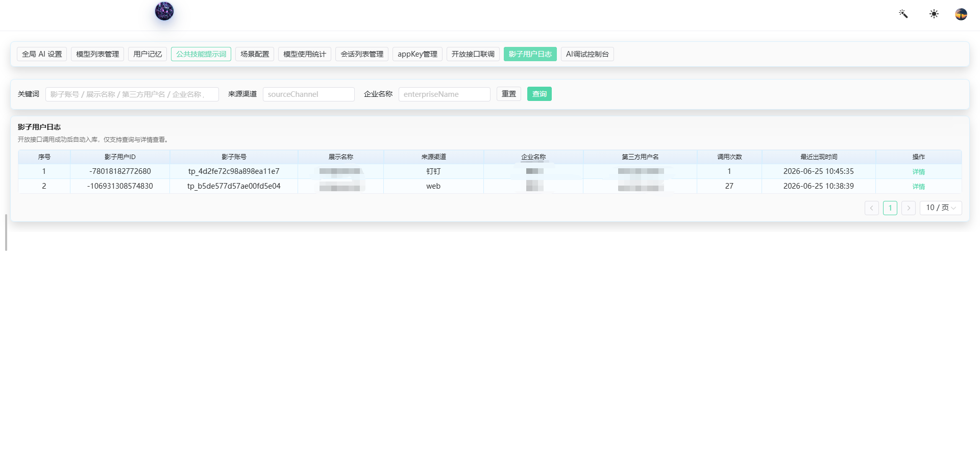The width and height of the screenshot is (980, 464).
Task: Click the sourceChannel input field
Action: pyautogui.click(x=309, y=94)
